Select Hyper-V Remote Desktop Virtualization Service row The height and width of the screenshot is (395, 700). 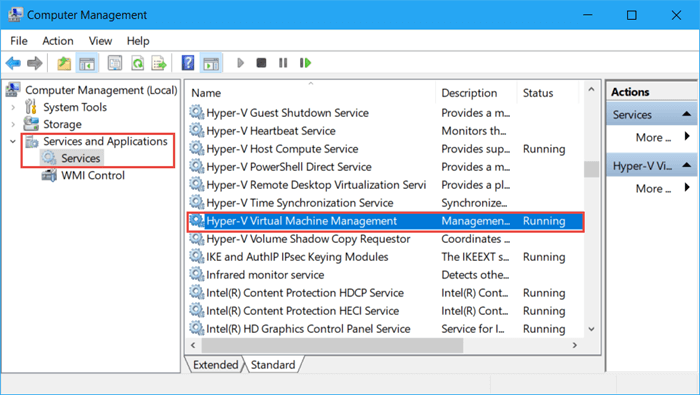point(385,184)
